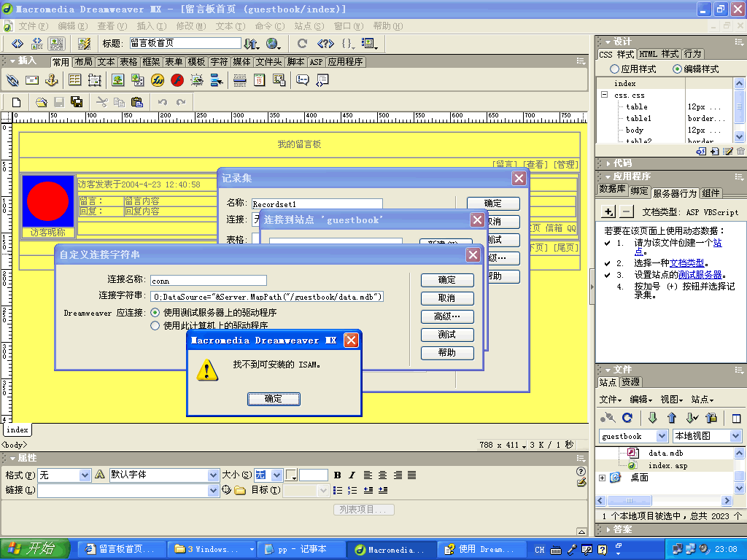Click the 连接名称 input field containing conn
747x560 pixels.
pyautogui.click(x=209, y=281)
